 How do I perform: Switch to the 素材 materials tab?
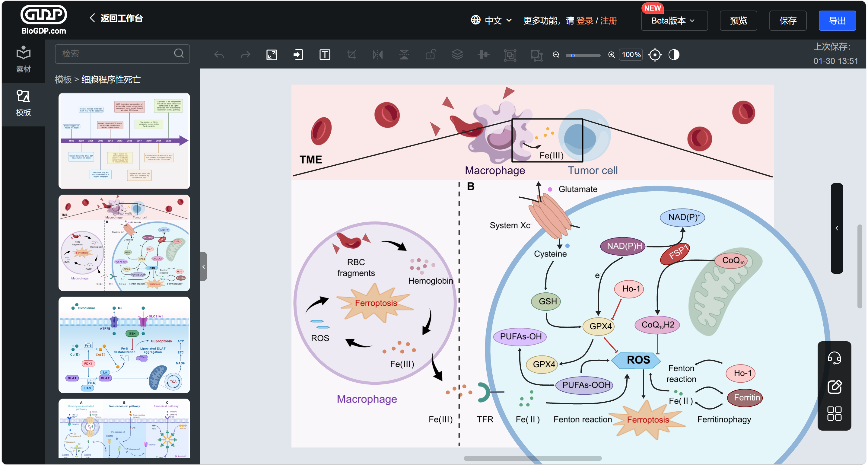click(23, 59)
